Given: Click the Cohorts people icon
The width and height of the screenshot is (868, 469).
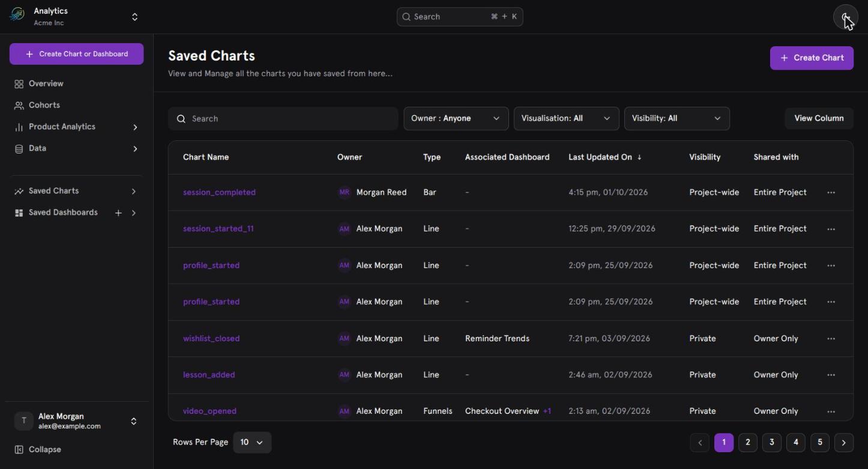Looking at the screenshot, I should (x=19, y=106).
